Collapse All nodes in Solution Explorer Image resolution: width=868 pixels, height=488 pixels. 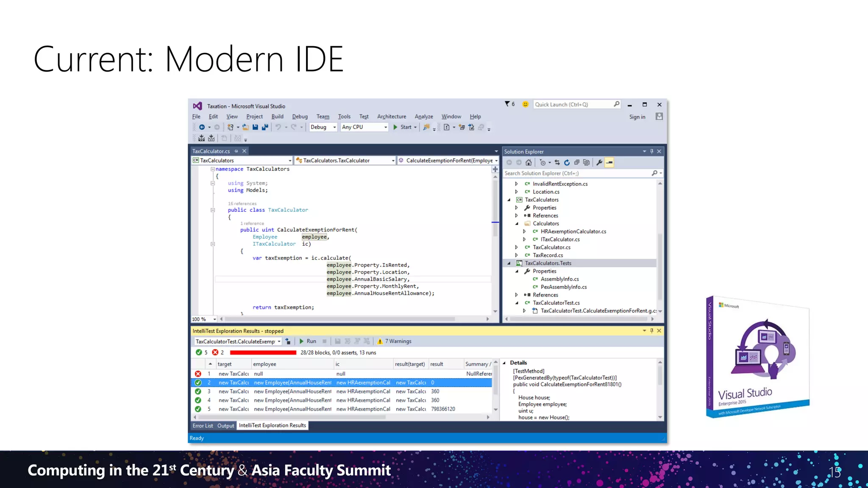576,163
